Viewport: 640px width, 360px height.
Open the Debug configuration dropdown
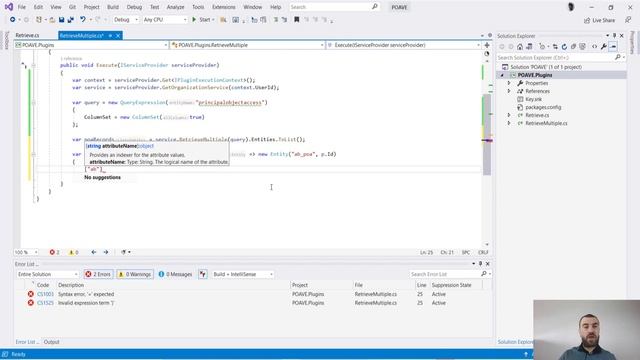point(126,20)
